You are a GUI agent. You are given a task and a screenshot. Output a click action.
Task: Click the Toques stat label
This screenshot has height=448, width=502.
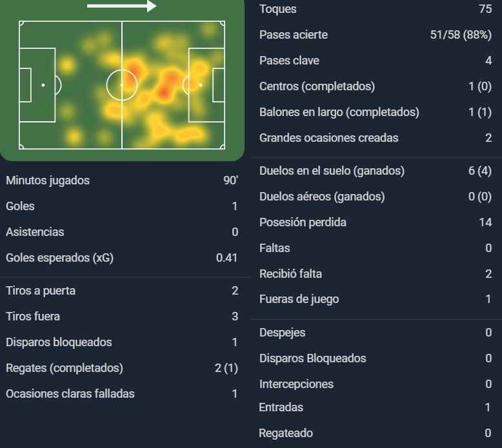coord(278,9)
